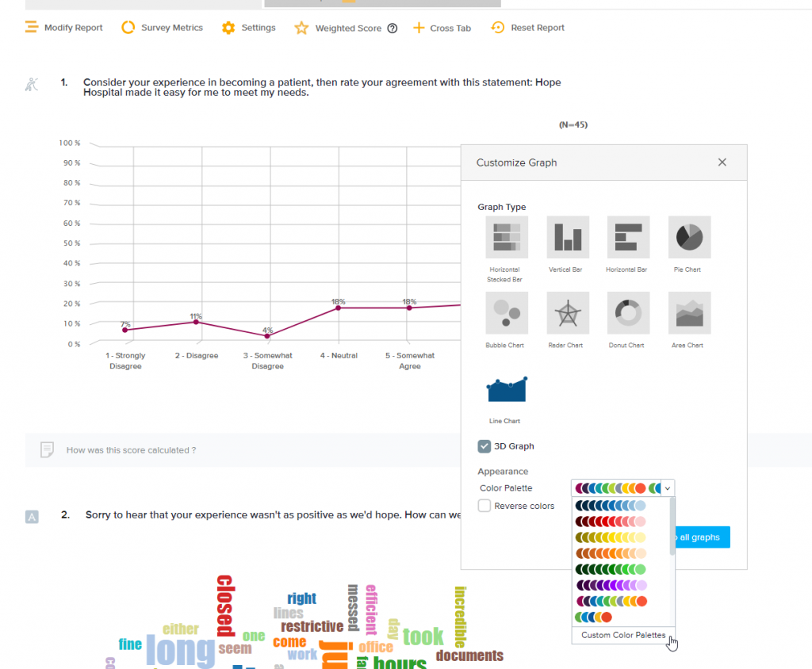Image resolution: width=812 pixels, height=669 pixels.
Task: Pick the Horizontal Bar graph type
Action: click(x=628, y=237)
